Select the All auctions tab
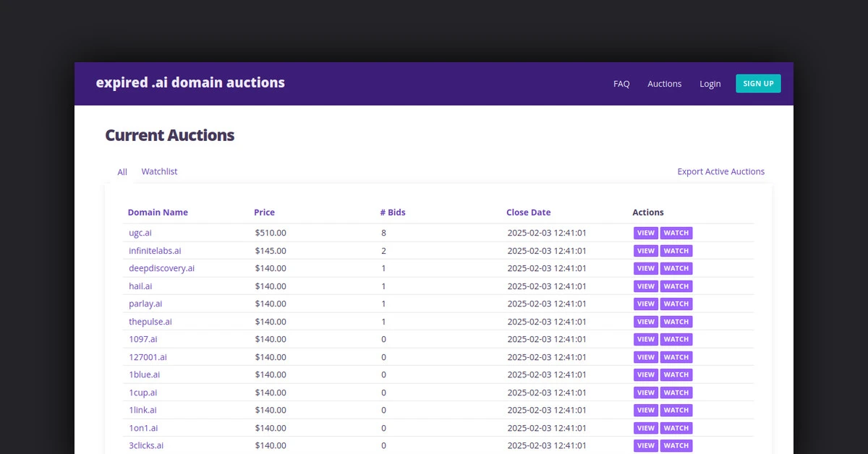Screen dimensions: 868x454 click(122, 172)
